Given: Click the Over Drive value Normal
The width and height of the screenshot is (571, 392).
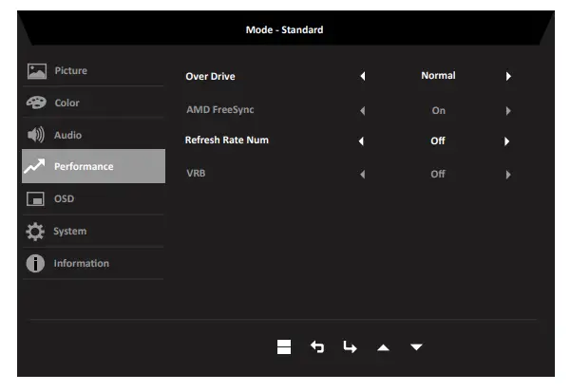Looking at the screenshot, I should point(438,75).
